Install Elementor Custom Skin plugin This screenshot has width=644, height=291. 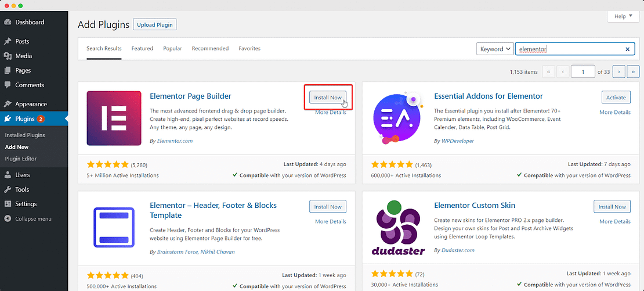[x=612, y=207]
